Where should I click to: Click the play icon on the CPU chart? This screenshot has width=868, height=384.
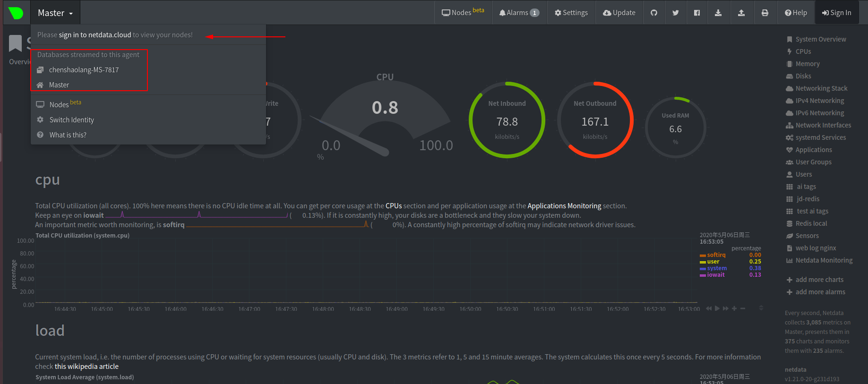[x=717, y=308]
